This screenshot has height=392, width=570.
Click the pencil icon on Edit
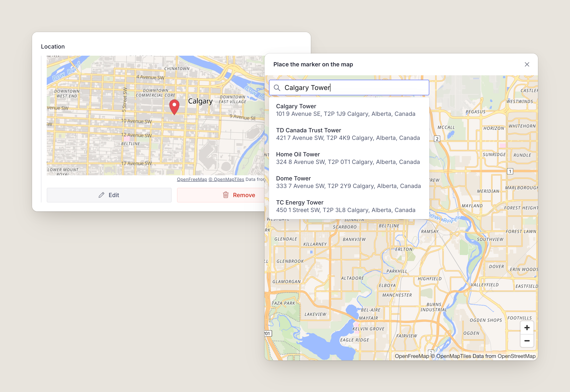pos(102,195)
